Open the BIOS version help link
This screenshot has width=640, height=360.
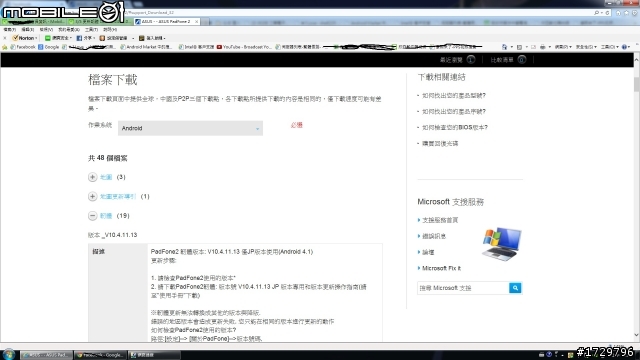tap(455, 127)
